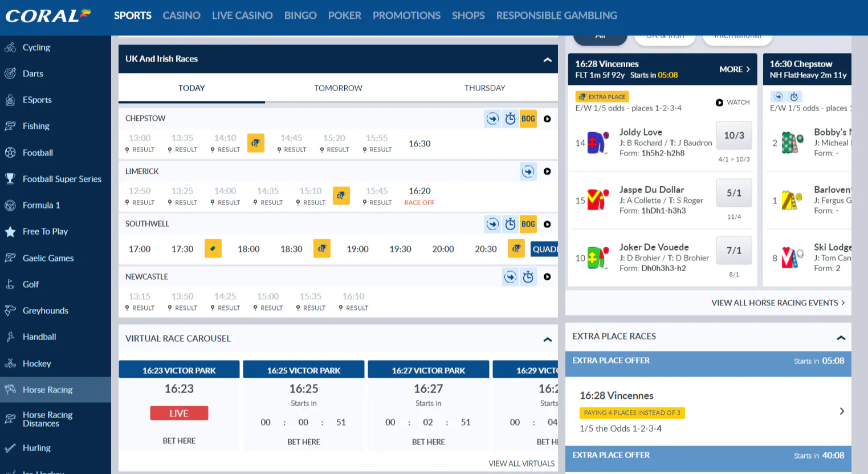
Task: Open 16:23 Victor Park card header
Action: click(179, 370)
